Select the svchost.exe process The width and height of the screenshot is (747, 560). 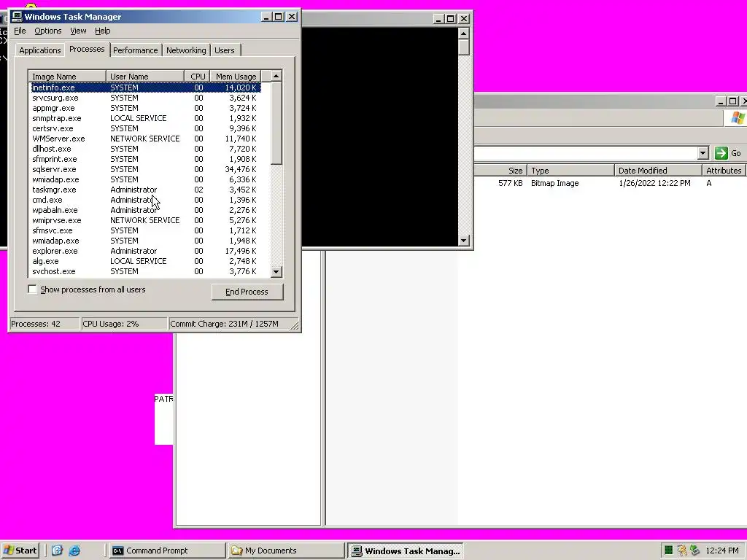[x=54, y=271]
